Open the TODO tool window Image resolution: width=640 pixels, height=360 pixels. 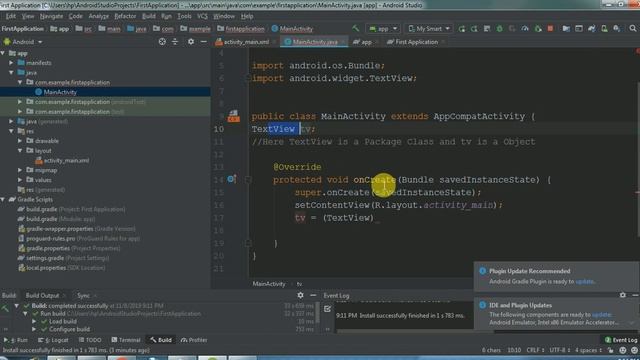tap(90, 340)
